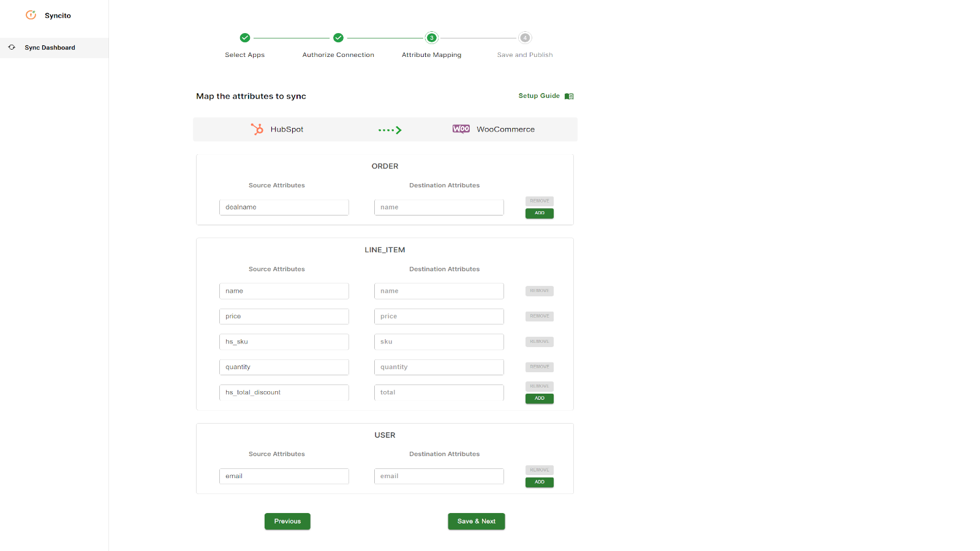Click the HubSpot logo icon
The height and width of the screenshot is (551, 980).
pos(257,129)
